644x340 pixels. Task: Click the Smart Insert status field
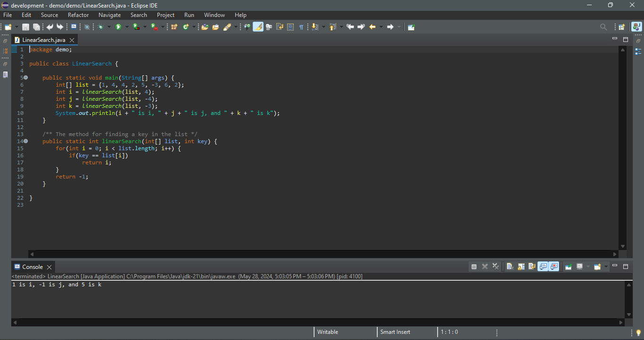[395, 332]
